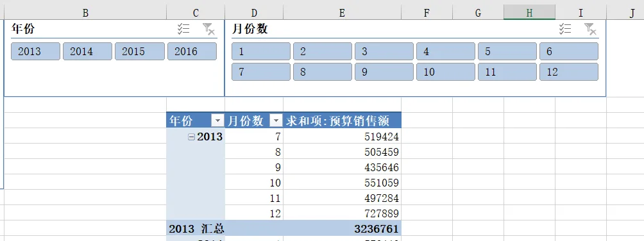Click month 10 cell in pivot table
644x241 pixels.
tap(254, 182)
